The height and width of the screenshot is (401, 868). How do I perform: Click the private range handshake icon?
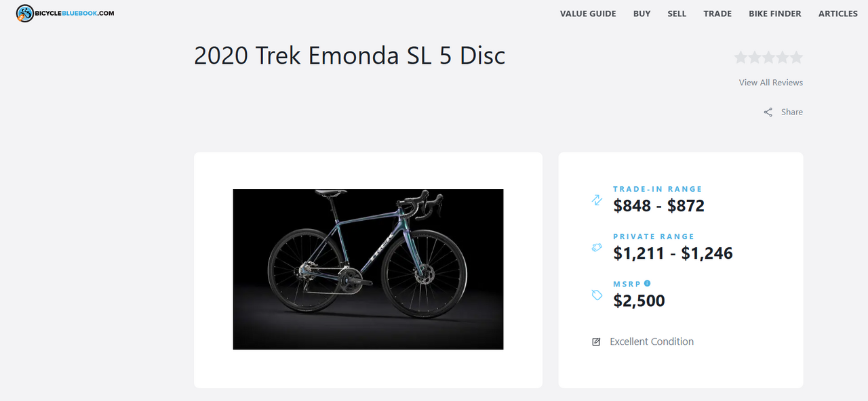point(597,247)
